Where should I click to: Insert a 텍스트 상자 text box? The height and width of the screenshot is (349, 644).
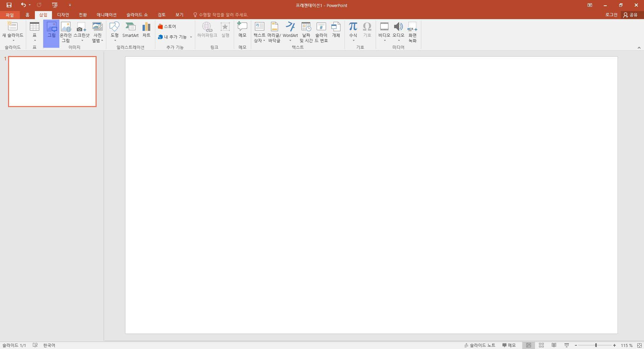[x=259, y=32]
